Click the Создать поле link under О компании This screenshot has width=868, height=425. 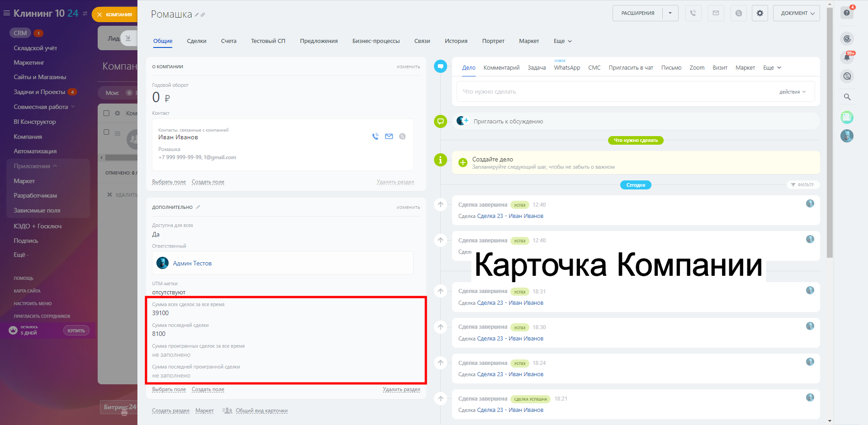click(x=208, y=182)
